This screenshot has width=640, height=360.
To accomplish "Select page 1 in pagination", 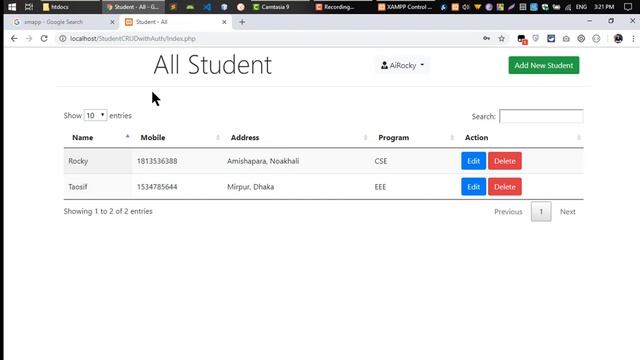I will pyautogui.click(x=541, y=212).
